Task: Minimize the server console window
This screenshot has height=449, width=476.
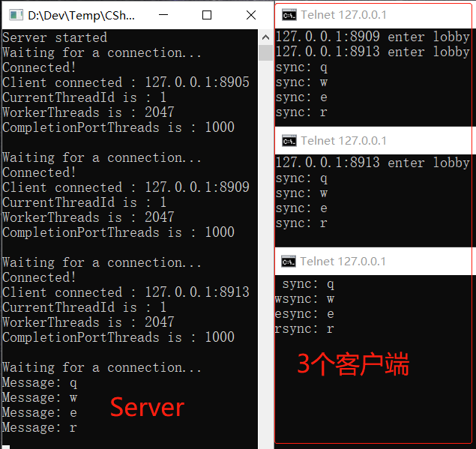Action: point(163,15)
